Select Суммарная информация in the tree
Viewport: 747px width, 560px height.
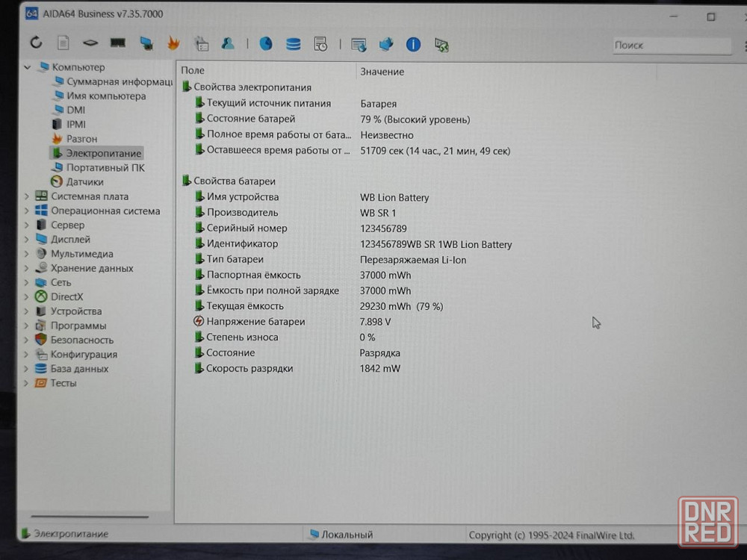pyautogui.click(x=113, y=81)
